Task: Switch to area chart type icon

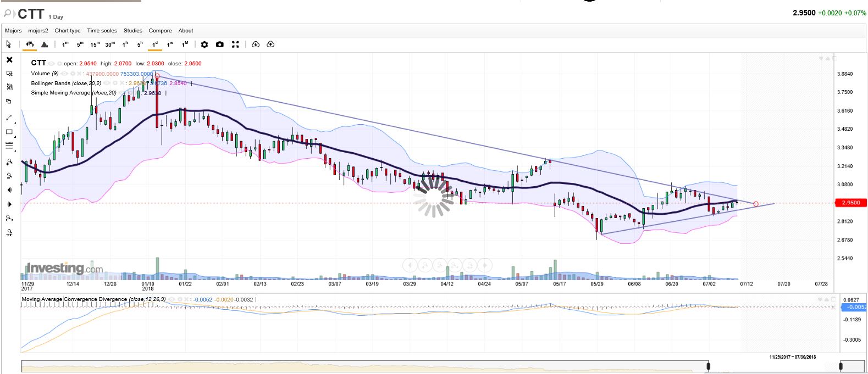Action: click(45, 44)
